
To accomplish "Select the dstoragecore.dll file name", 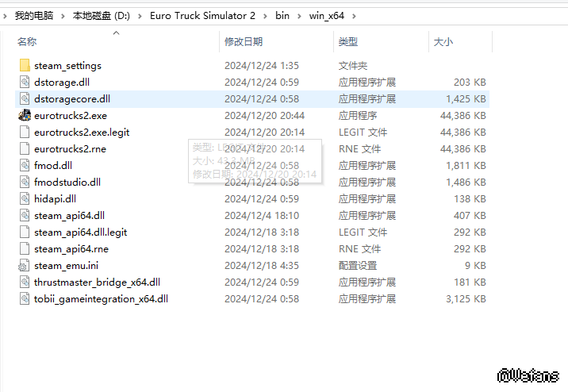I will point(72,99).
